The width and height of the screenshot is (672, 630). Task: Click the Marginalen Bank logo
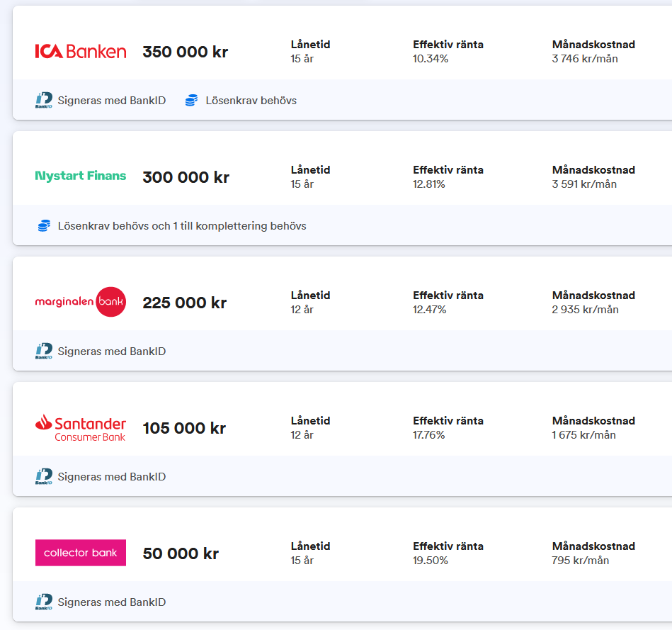point(81,302)
